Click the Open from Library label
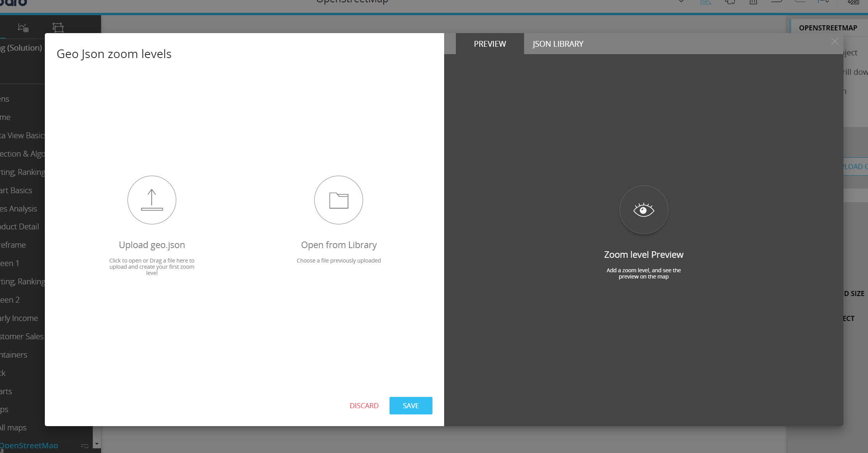Image resolution: width=868 pixels, height=453 pixels. pyautogui.click(x=338, y=245)
